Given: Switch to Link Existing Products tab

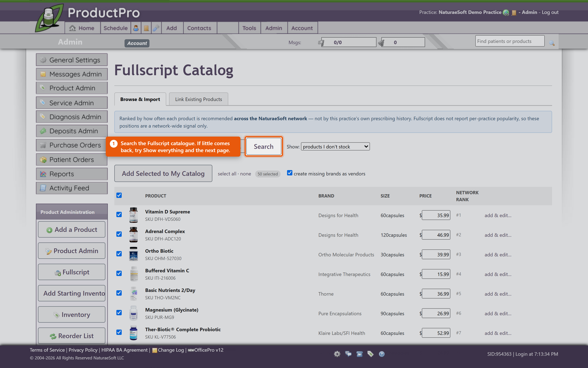Looking at the screenshot, I should pos(198,99).
